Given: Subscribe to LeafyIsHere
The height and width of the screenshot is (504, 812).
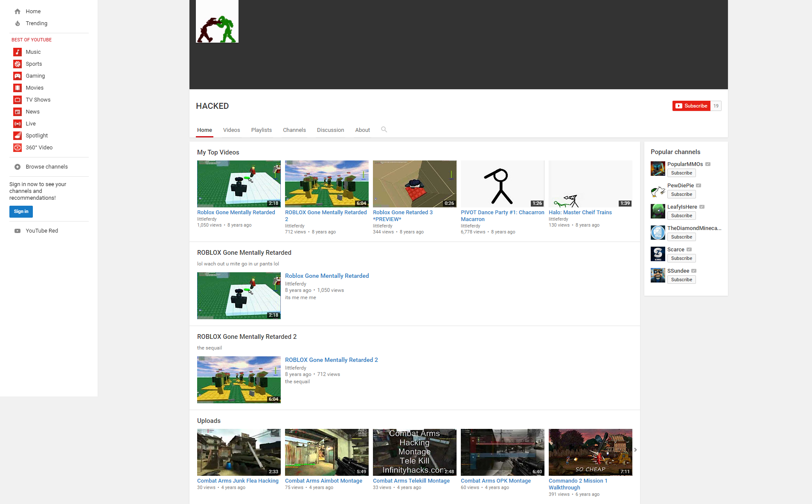Looking at the screenshot, I should pos(681,216).
